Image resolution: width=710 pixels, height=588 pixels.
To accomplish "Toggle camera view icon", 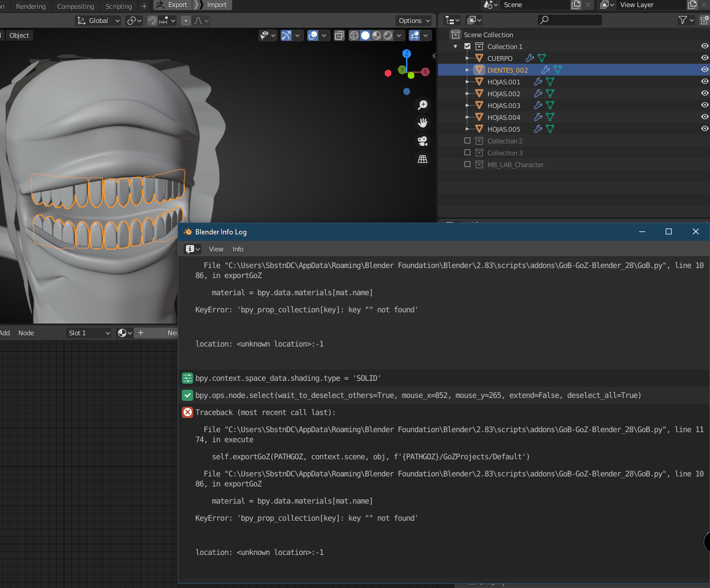I will tap(423, 141).
